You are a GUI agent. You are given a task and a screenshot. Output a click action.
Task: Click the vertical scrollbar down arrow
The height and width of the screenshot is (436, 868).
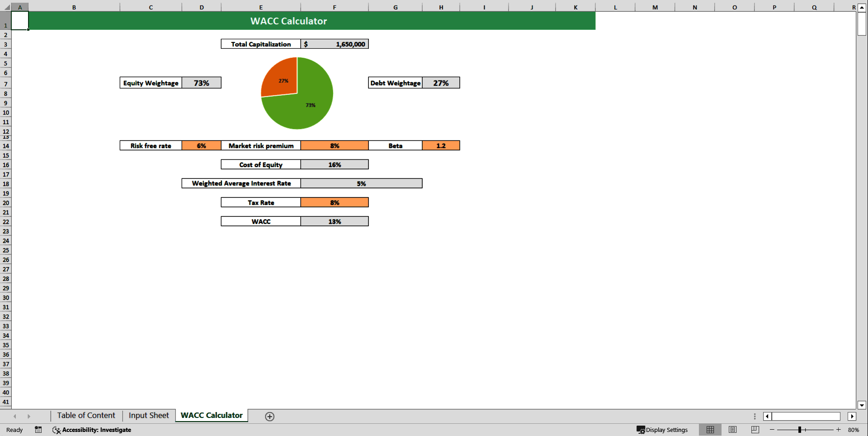[862, 405]
